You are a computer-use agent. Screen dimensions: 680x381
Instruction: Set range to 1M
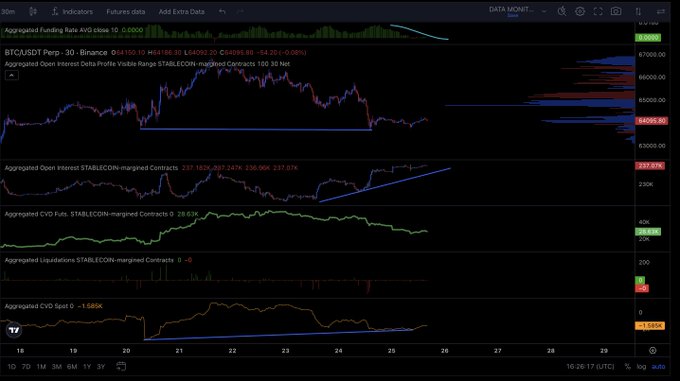pos(41,367)
